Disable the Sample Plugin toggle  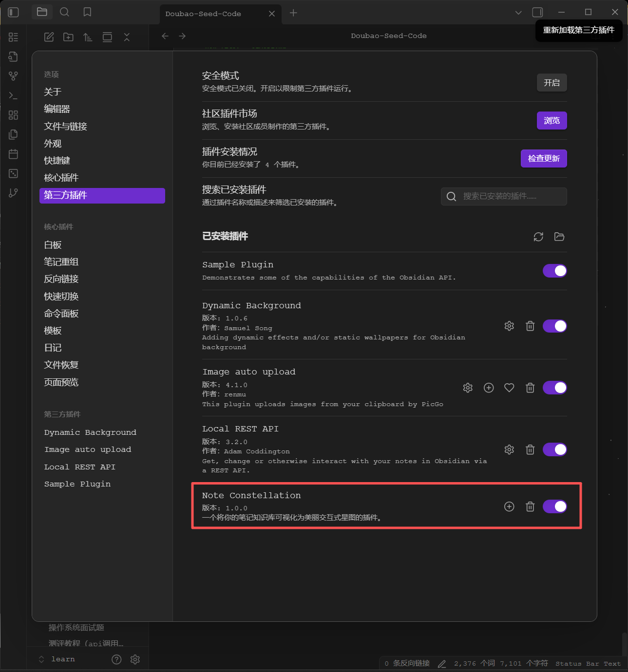tap(555, 271)
